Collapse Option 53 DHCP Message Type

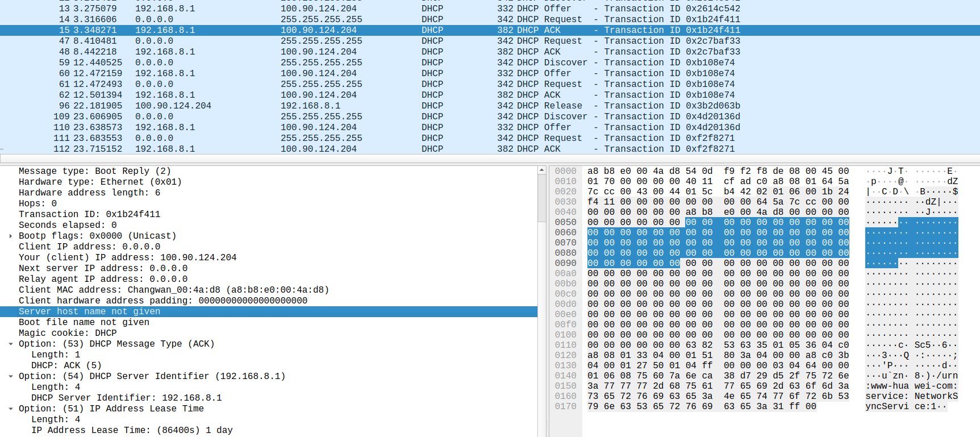click(x=11, y=344)
